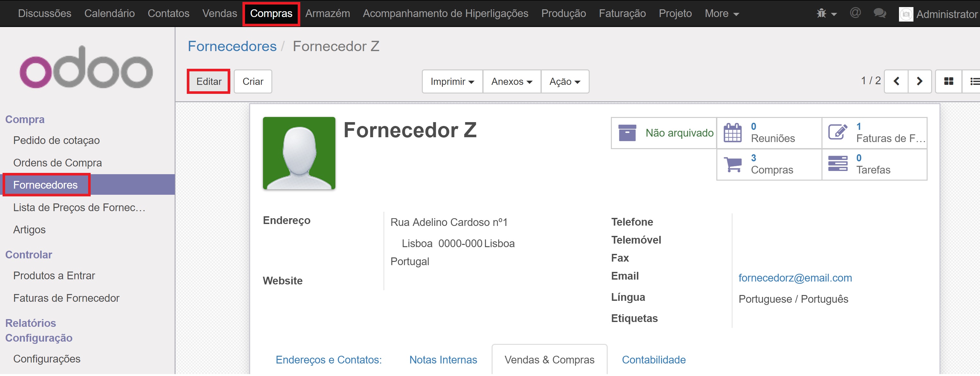Screen dimensions: 980x376
Task: Switch to list view icon
Action: (x=974, y=81)
